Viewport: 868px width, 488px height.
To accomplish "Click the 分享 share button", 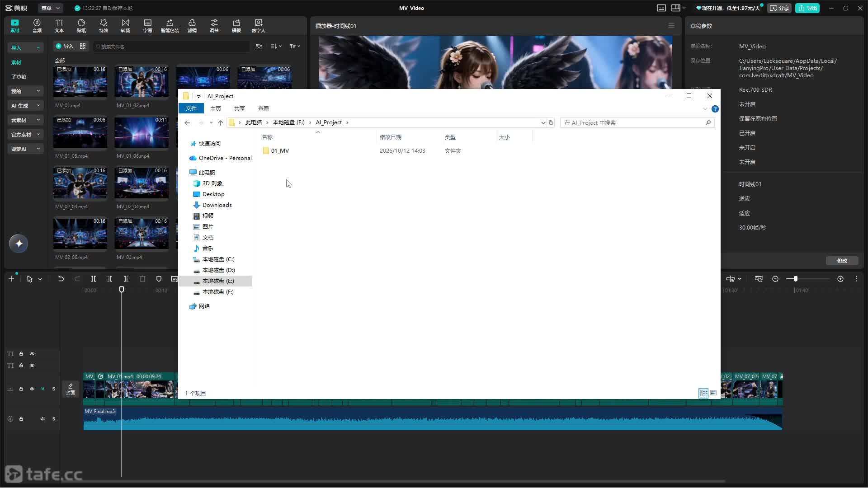I will tap(779, 8).
